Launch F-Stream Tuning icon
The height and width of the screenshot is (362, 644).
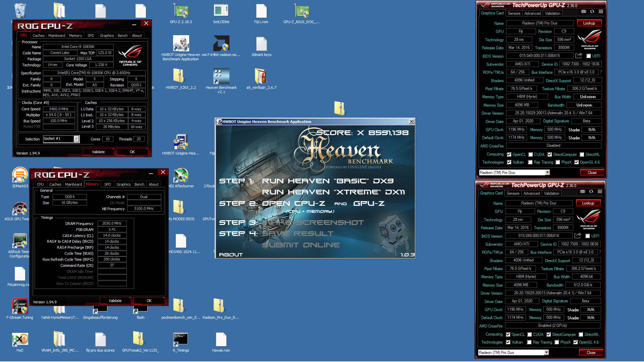20,306
